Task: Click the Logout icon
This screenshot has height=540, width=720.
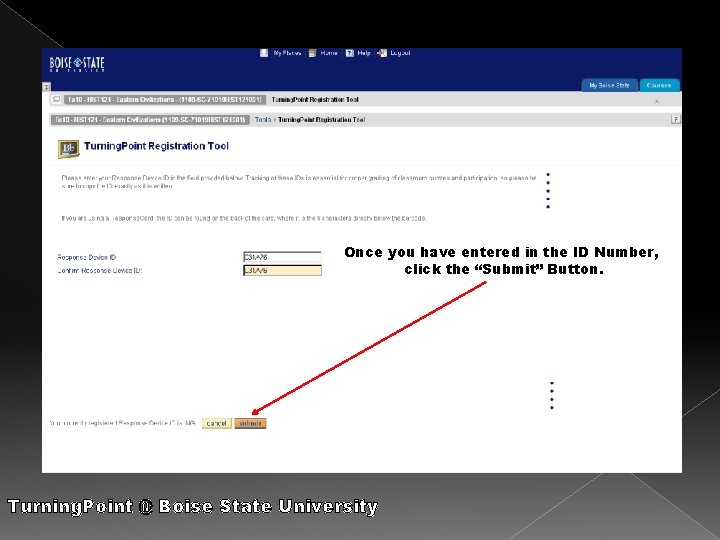Action: (382, 53)
